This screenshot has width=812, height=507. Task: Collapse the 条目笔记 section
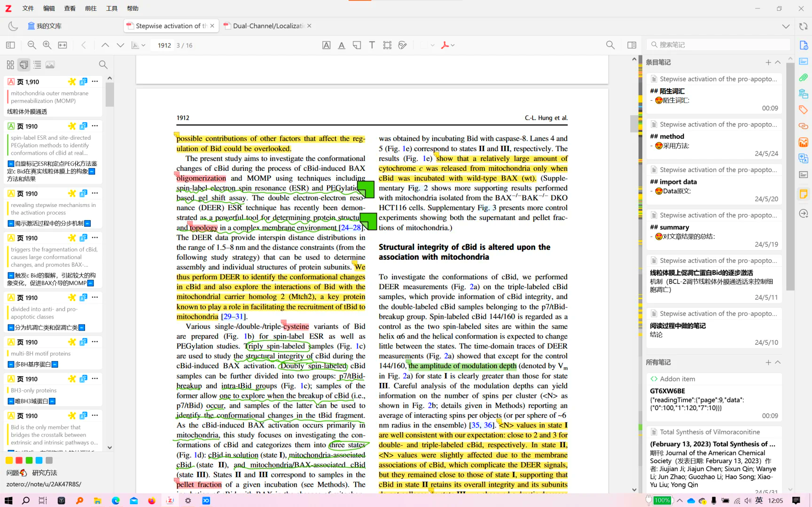pos(778,62)
